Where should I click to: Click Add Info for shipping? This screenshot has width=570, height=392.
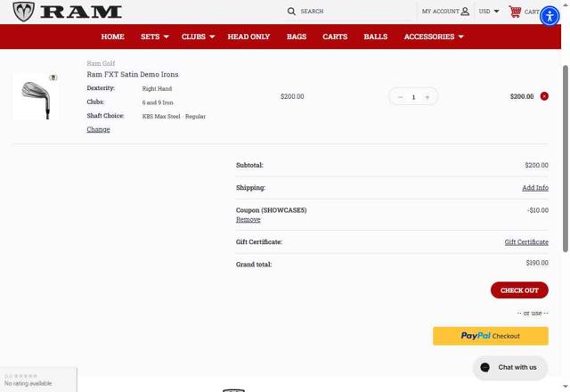coord(535,188)
